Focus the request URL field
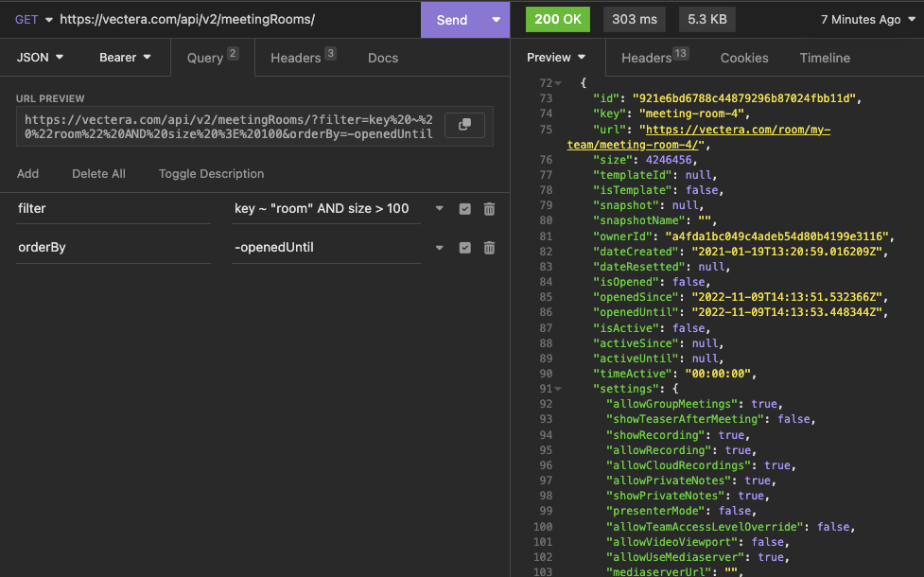Image resolution: width=924 pixels, height=577 pixels. coord(235,20)
